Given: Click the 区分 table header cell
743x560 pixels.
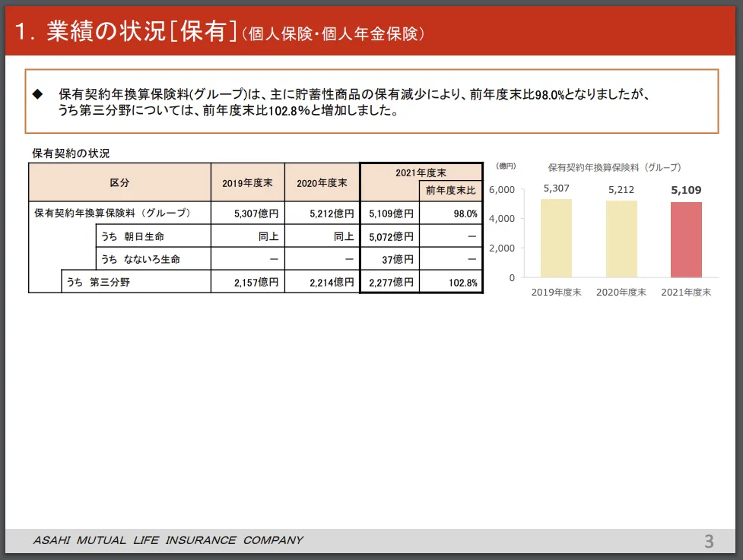Looking at the screenshot, I should coord(119,183).
